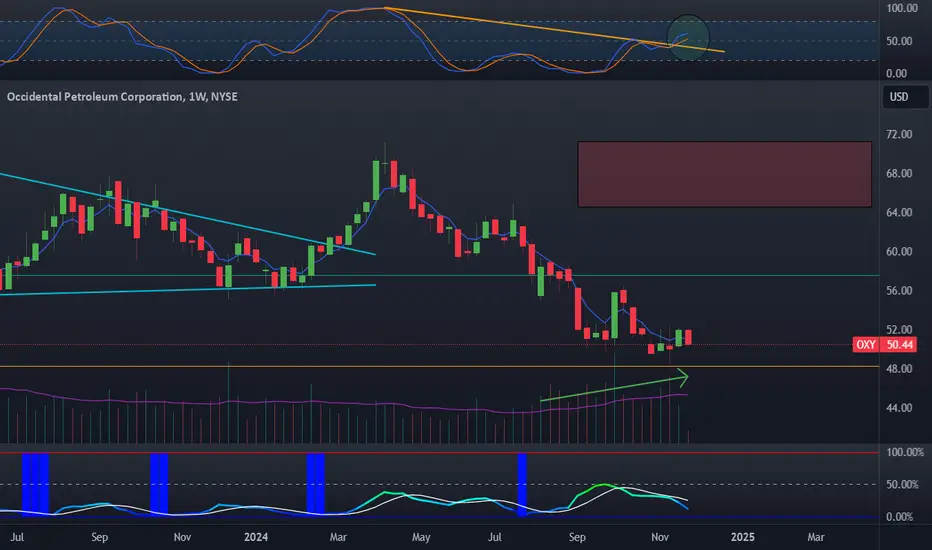
Task: Select the red shaded resistance rectangle
Action: (725, 174)
